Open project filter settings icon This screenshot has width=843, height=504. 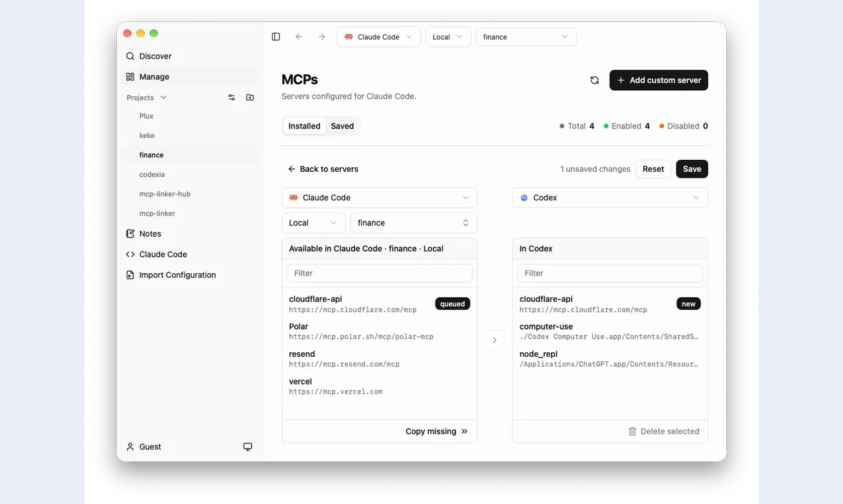tap(232, 97)
